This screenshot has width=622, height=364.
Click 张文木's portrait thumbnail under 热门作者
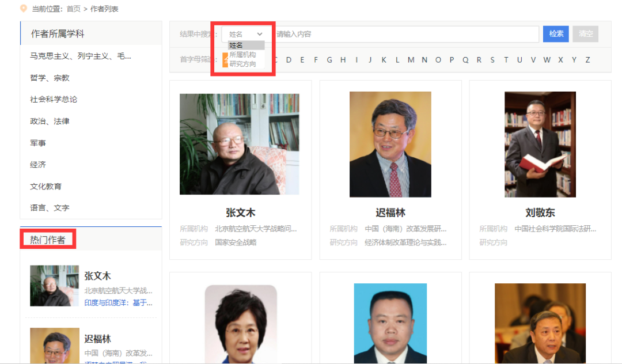54,286
